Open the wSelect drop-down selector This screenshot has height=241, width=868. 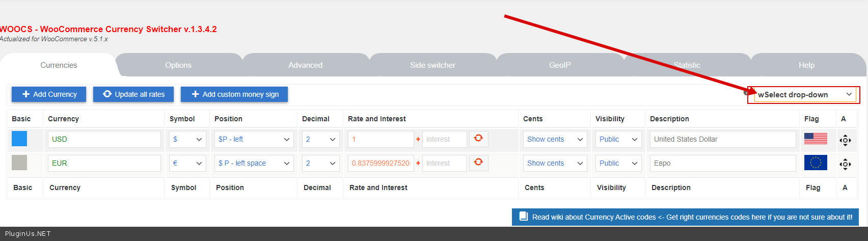[x=805, y=95]
